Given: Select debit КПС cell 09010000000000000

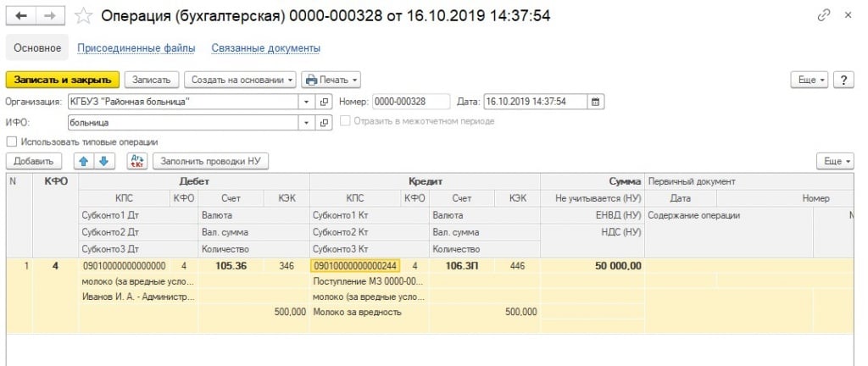Looking at the screenshot, I should (124, 266).
